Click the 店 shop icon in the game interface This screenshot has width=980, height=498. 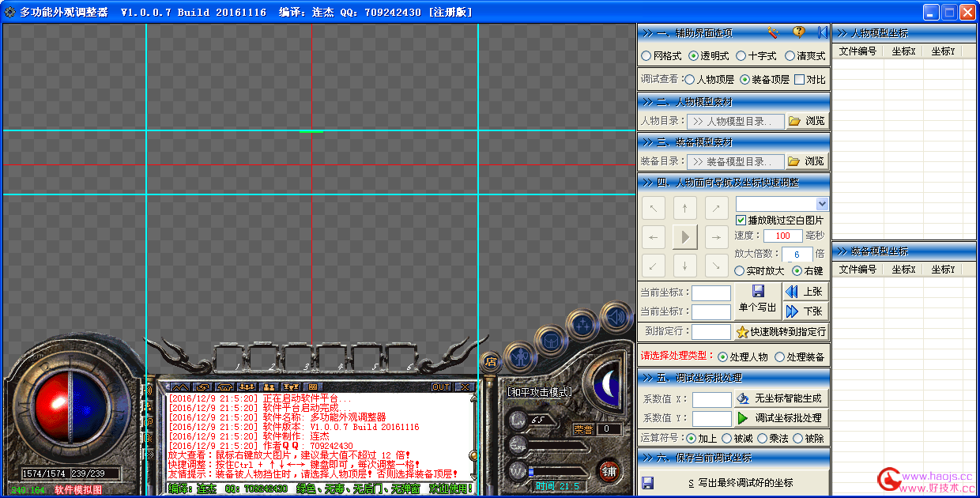coord(490,362)
